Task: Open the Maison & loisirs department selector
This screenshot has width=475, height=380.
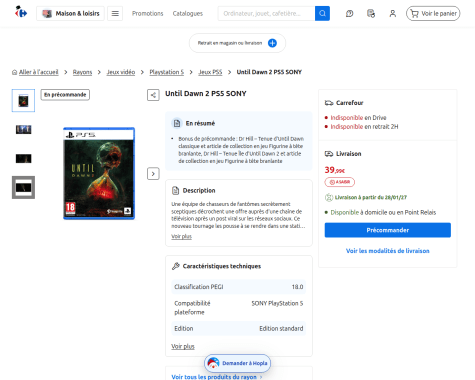Action: [x=70, y=13]
